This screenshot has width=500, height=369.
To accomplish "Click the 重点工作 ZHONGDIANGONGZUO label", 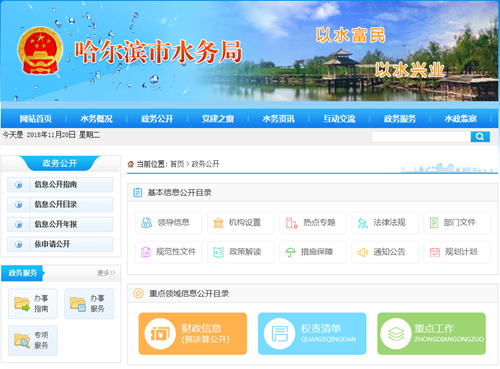I will [449, 333].
